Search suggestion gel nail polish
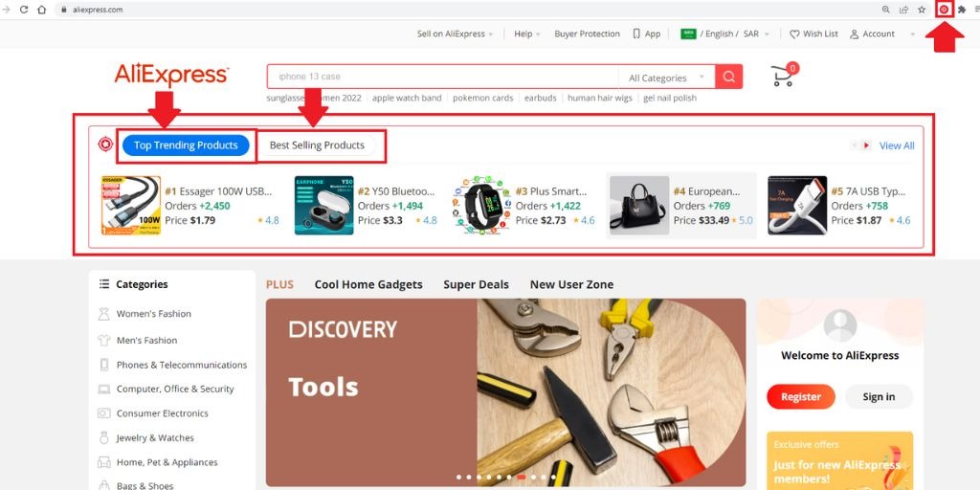Image resolution: width=980 pixels, height=490 pixels. coord(670,98)
